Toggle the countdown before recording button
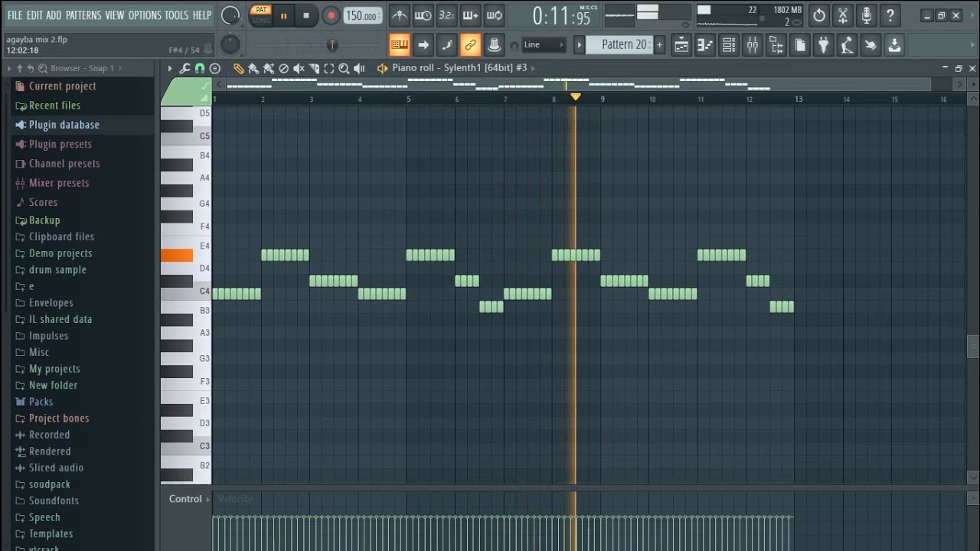Image resolution: width=980 pixels, height=551 pixels. (446, 15)
